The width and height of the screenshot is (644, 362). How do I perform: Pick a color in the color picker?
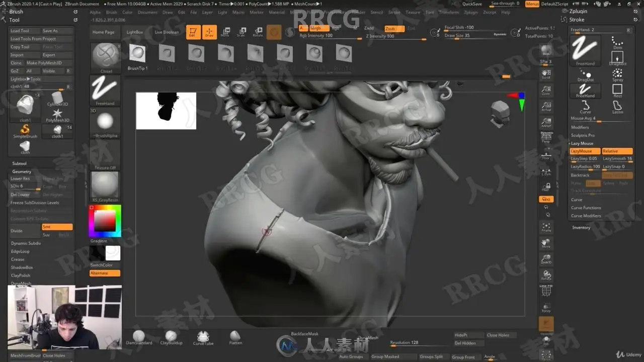(x=105, y=221)
